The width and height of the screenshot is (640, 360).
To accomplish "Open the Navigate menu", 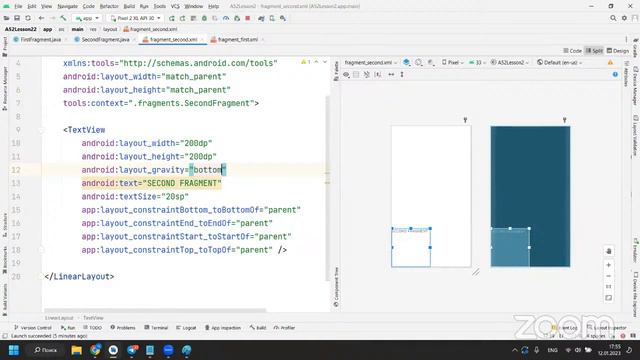I will (67, 7).
